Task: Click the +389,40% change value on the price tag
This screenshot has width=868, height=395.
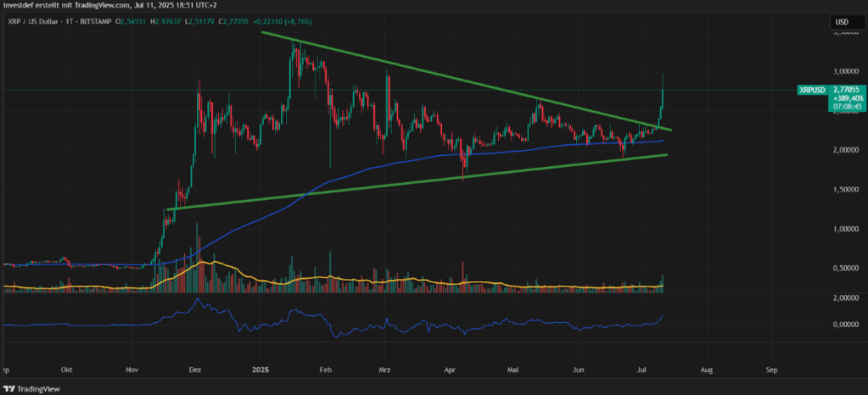Action: 844,97
